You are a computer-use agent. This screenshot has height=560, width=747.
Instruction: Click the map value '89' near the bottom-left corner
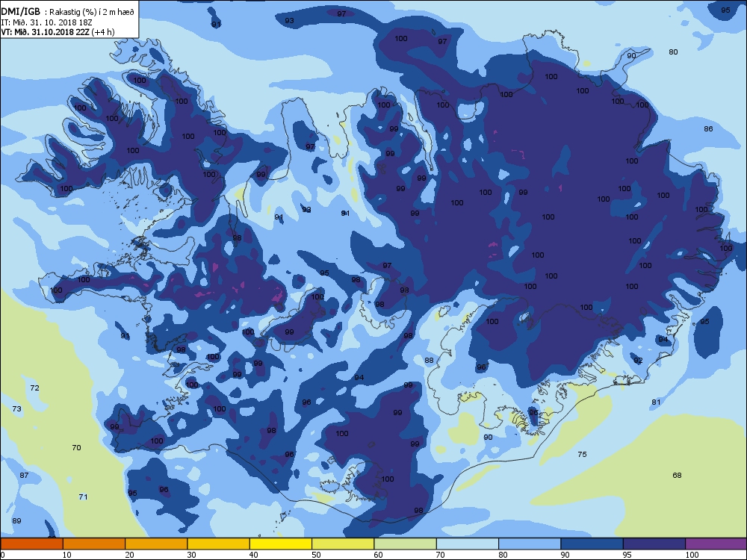[x=16, y=521]
